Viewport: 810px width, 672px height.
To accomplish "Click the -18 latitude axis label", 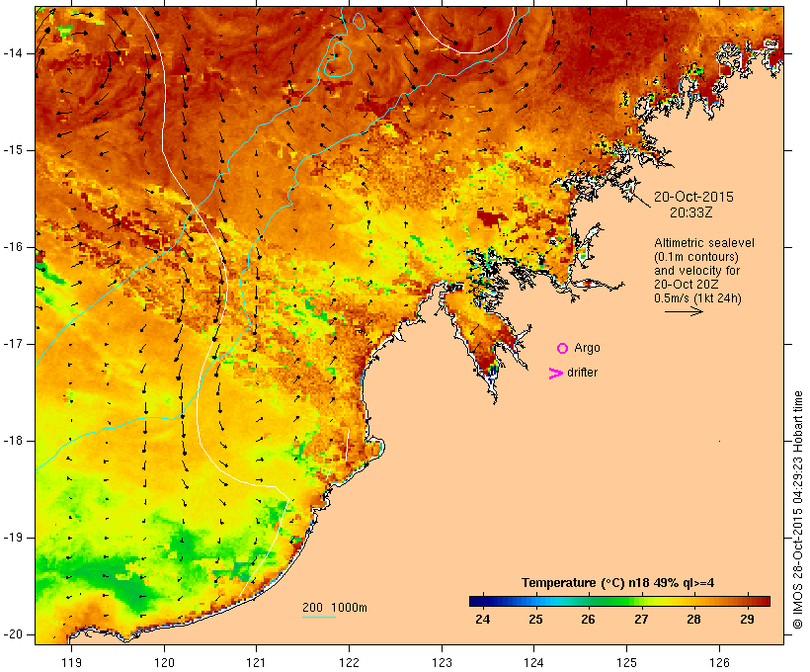I will 13,441.
